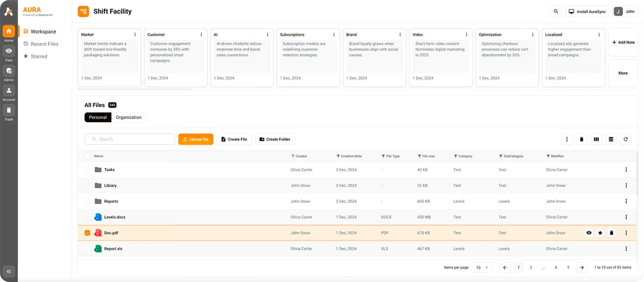This screenshot has width=644, height=282.
Task: Open the Market note options menu
Action: [135, 35]
